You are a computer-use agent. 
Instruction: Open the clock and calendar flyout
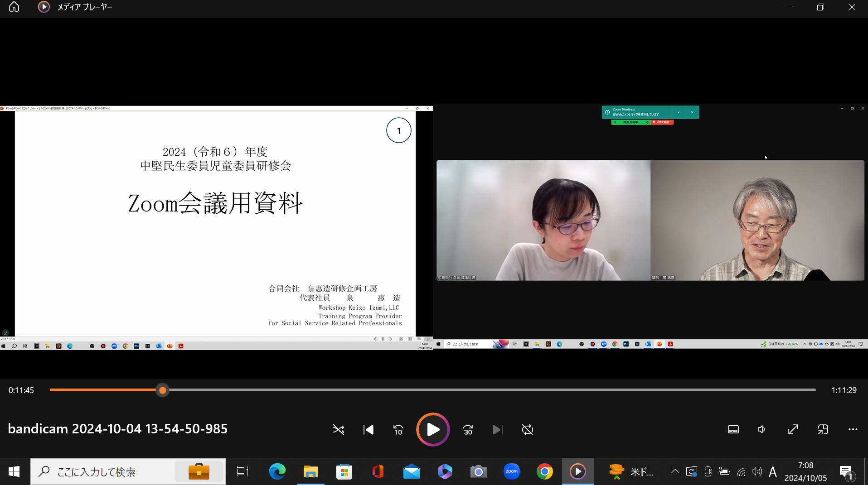[x=805, y=471]
